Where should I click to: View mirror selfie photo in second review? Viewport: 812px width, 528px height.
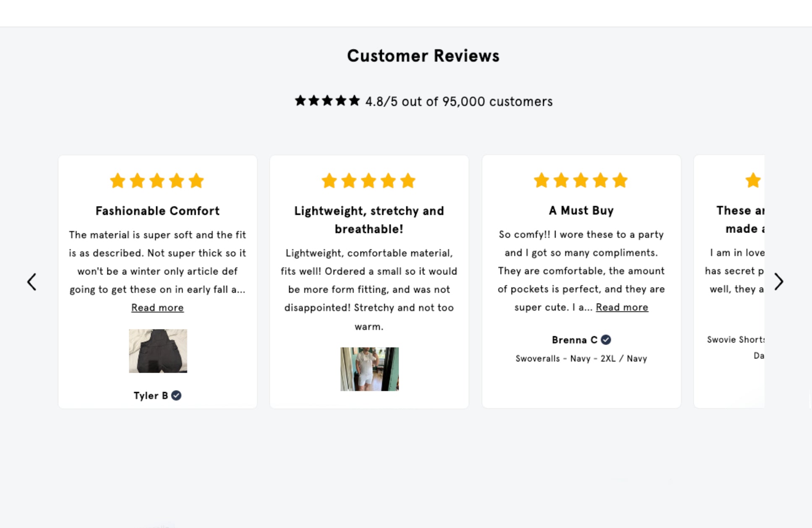(369, 369)
